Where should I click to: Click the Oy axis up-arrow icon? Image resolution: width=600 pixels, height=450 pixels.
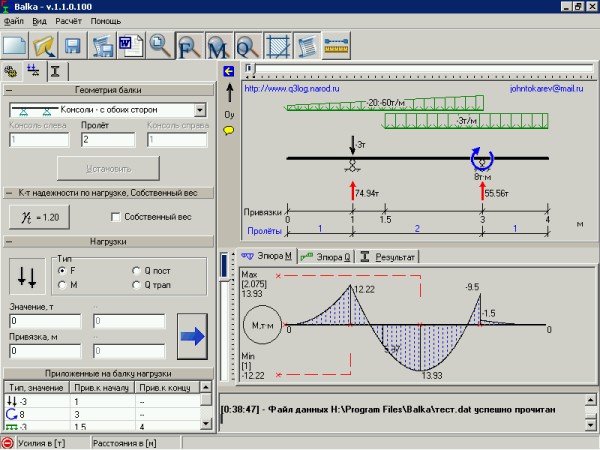pos(230,93)
